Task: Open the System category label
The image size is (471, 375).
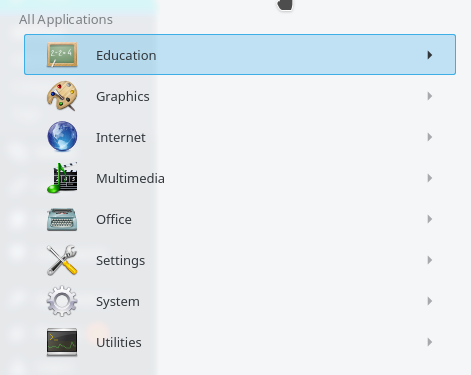Action: pyautogui.click(x=118, y=302)
